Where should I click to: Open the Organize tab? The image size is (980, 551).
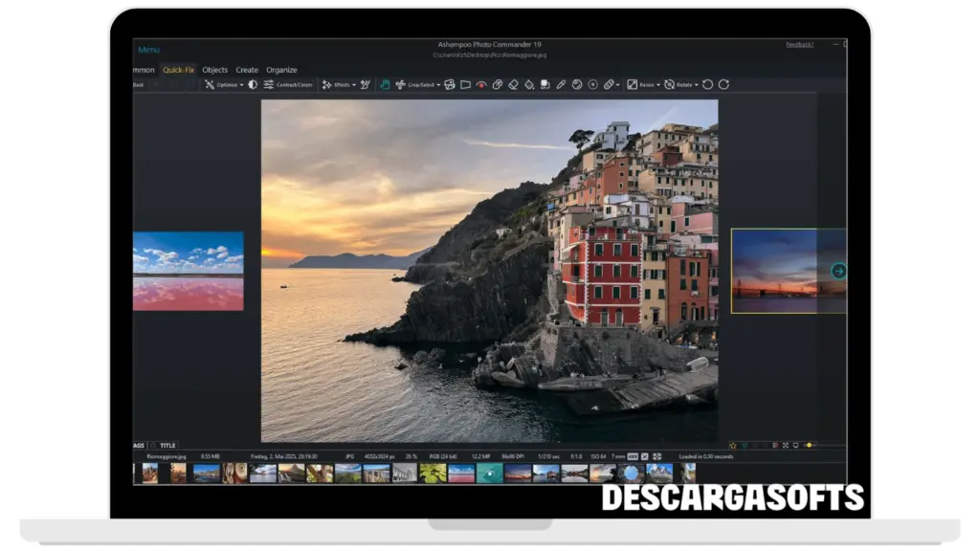coord(281,70)
